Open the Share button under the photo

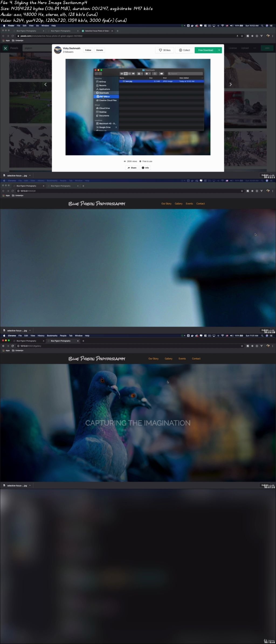[x=132, y=168]
